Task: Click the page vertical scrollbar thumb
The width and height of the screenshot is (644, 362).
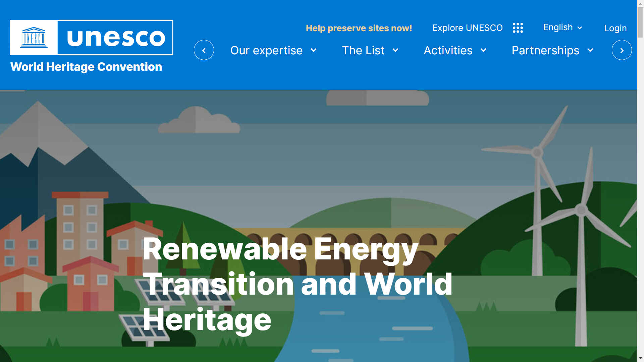Action: click(x=640, y=22)
